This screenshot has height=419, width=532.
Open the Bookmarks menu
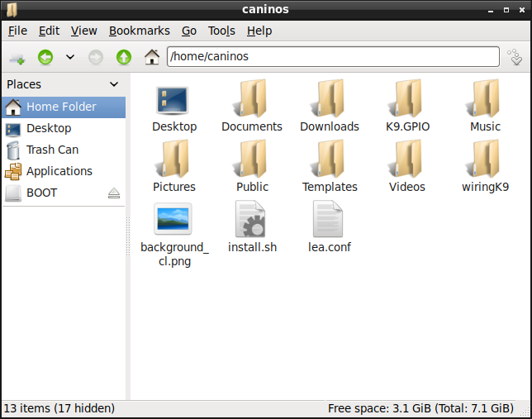pos(140,31)
